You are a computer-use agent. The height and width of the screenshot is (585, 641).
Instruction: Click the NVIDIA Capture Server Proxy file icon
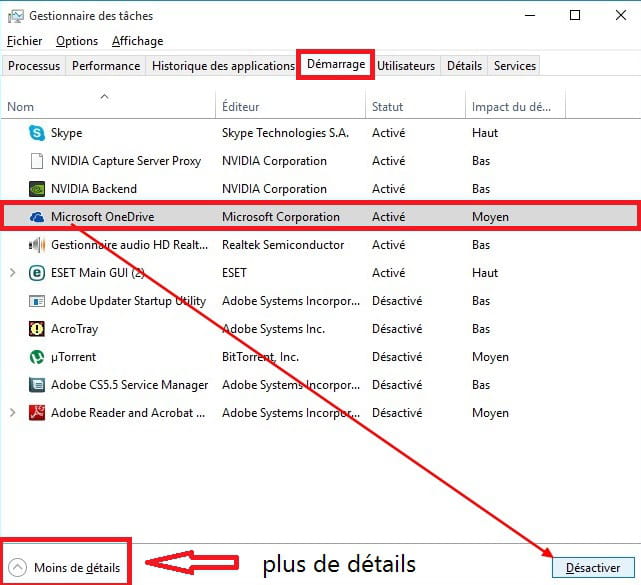coord(37,161)
